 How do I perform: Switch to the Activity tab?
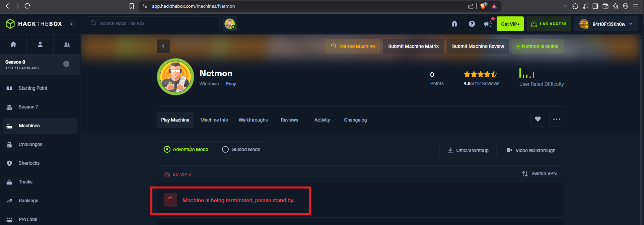tap(322, 120)
